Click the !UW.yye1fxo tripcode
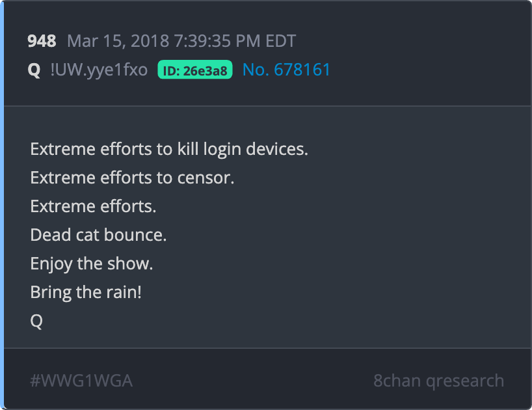The height and width of the screenshot is (410, 532). (x=99, y=70)
